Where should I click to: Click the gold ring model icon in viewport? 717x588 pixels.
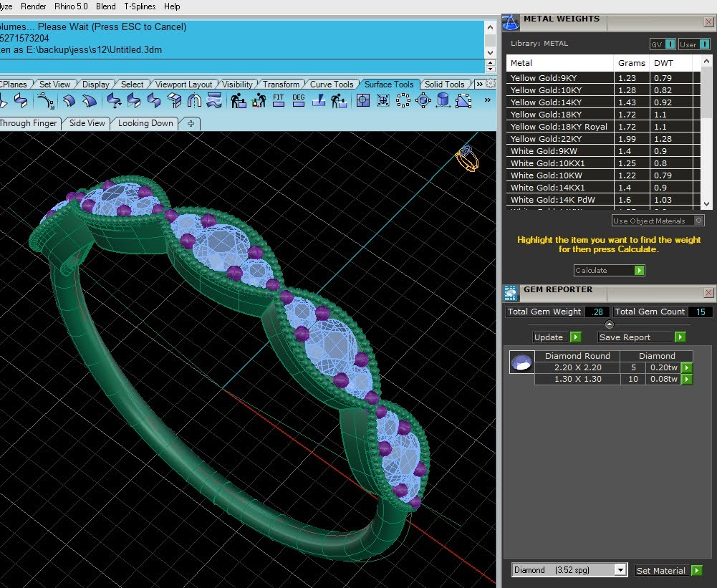pos(467,158)
